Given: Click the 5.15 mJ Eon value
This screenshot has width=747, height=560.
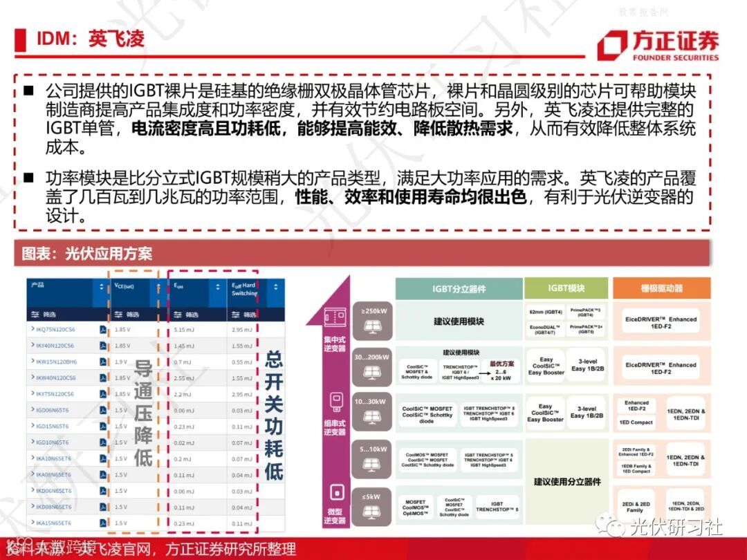Looking at the screenshot, I should coord(184,330).
